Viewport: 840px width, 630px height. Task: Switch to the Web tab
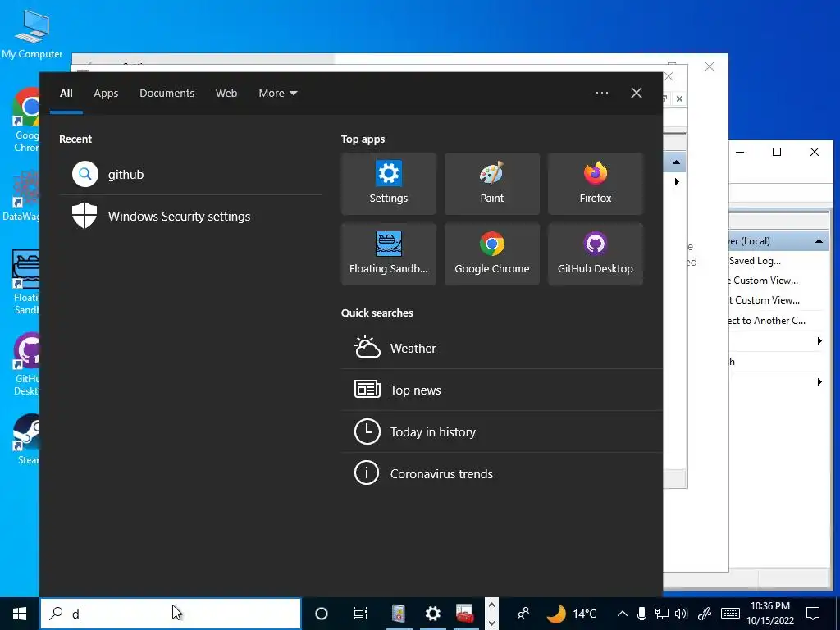tap(226, 94)
